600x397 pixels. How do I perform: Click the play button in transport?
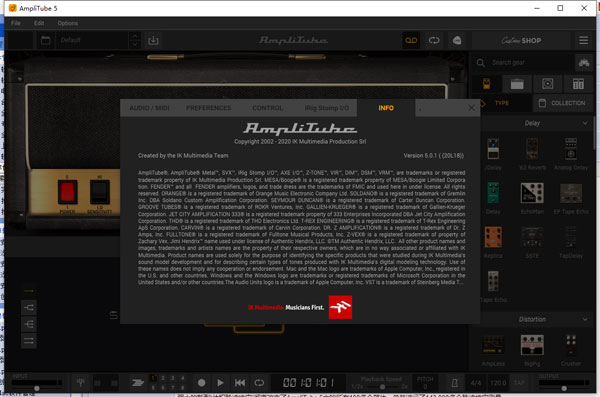coord(220,382)
